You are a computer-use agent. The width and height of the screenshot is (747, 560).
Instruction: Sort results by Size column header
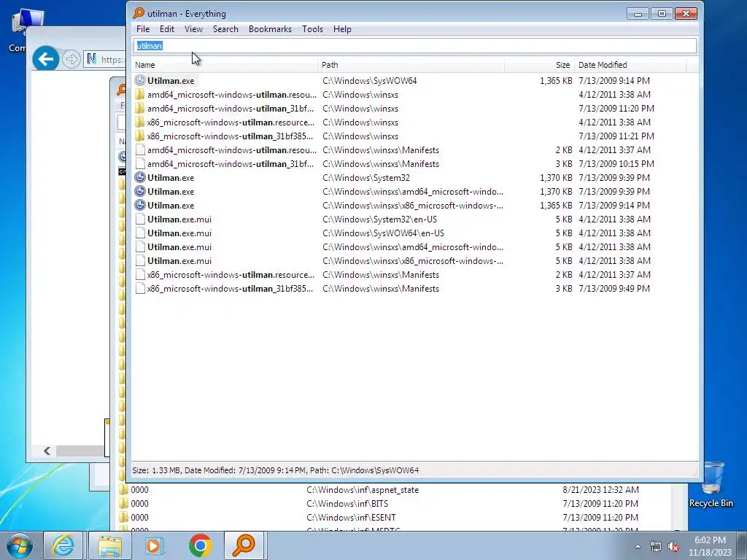[539, 65]
